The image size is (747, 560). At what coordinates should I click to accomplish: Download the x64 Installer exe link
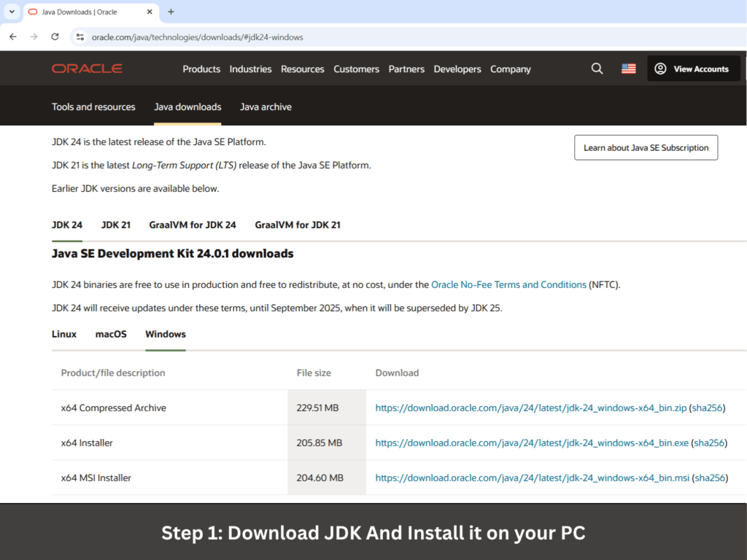(x=532, y=443)
